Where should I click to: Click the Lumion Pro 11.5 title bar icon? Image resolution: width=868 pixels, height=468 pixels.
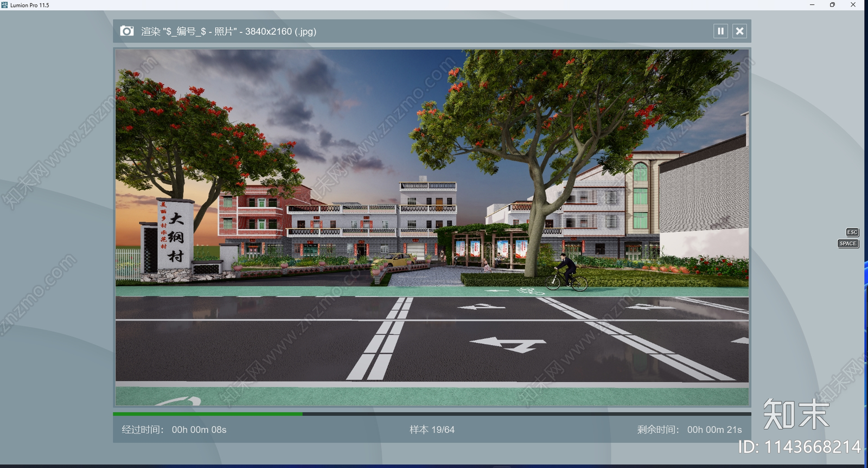coord(4,5)
